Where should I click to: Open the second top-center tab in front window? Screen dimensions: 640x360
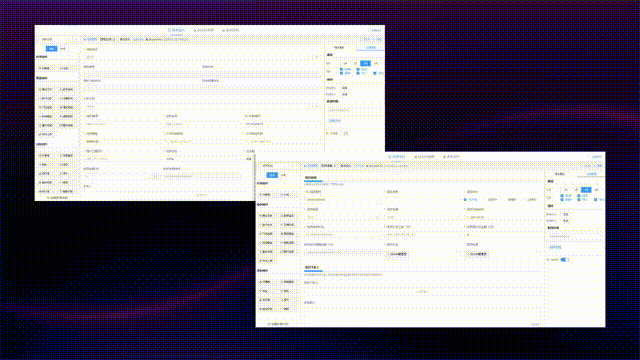[424, 157]
